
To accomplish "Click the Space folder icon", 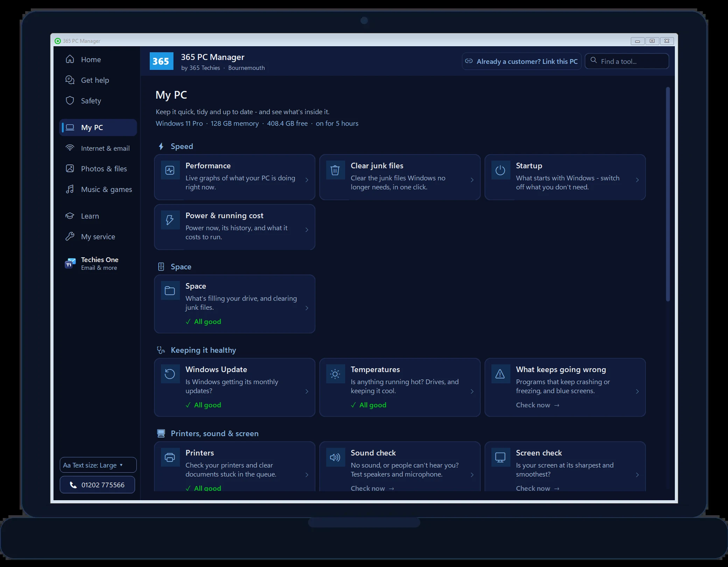I will click(x=170, y=290).
